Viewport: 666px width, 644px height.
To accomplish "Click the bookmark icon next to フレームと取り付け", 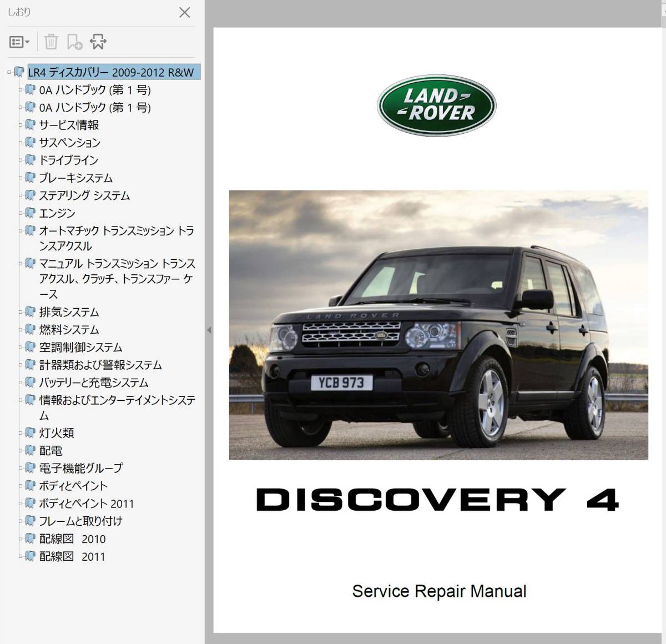I will click(31, 521).
